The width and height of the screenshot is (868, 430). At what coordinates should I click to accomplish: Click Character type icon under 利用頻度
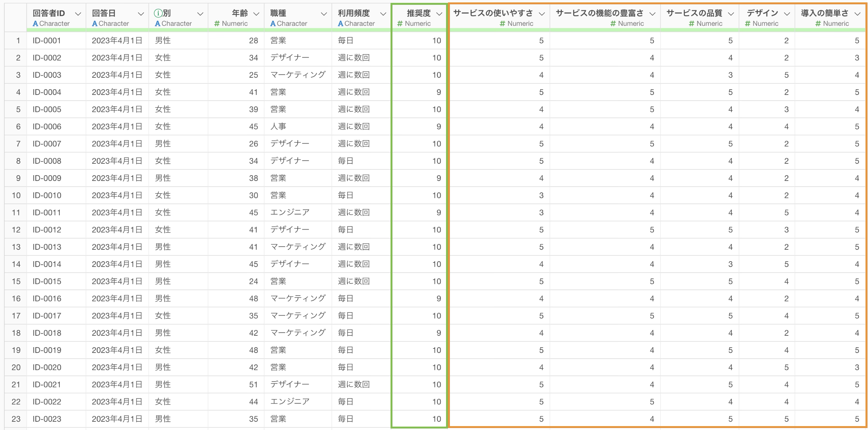(x=340, y=24)
